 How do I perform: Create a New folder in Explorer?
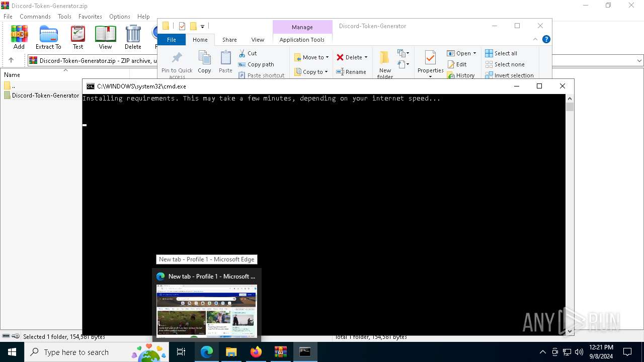click(x=385, y=64)
